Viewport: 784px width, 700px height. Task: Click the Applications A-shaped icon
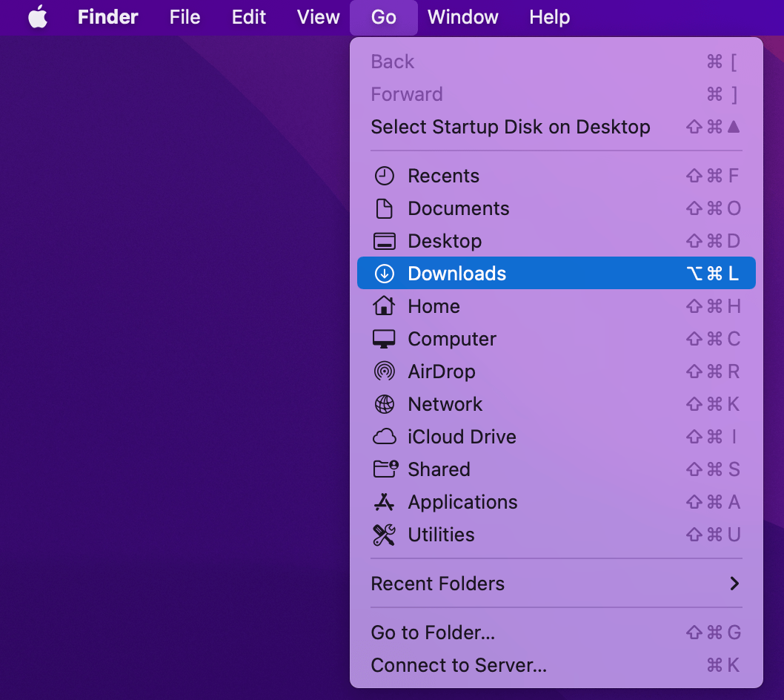[384, 502]
